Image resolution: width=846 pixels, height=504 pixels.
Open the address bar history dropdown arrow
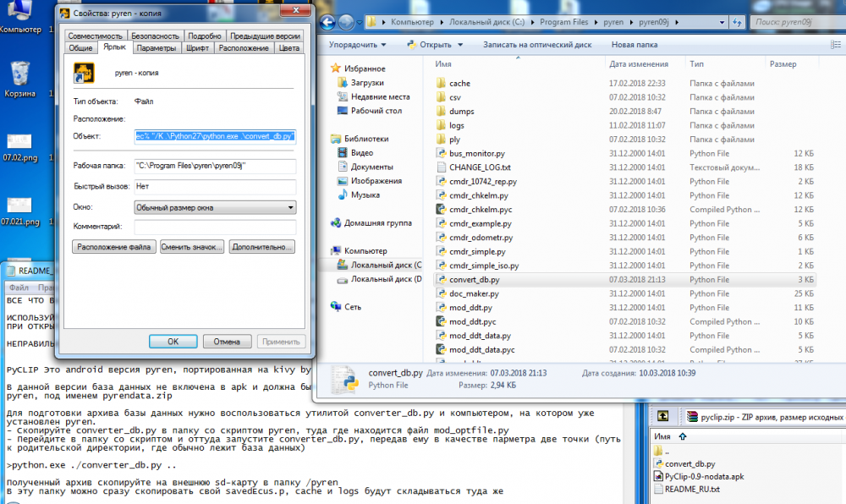click(722, 23)
